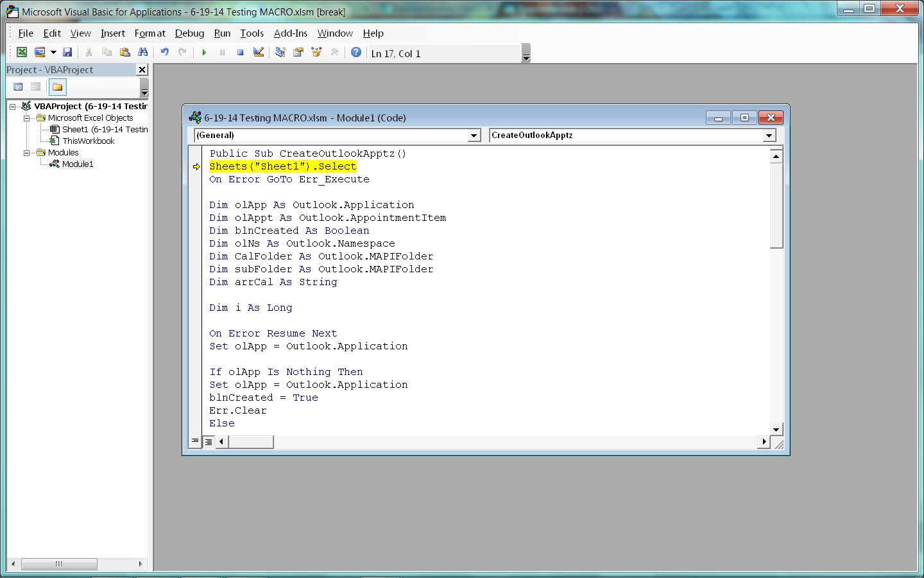Click the highlighted Sheets("Sheet1").Select line
This screenshot has height=578, width=924.
click(283, 166)
